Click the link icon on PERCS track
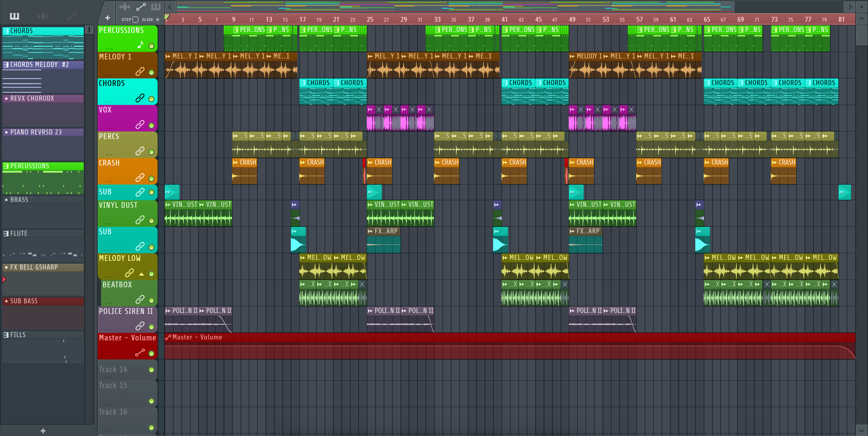The width and height of the screenshot is (868, 436). pos(140,151)
